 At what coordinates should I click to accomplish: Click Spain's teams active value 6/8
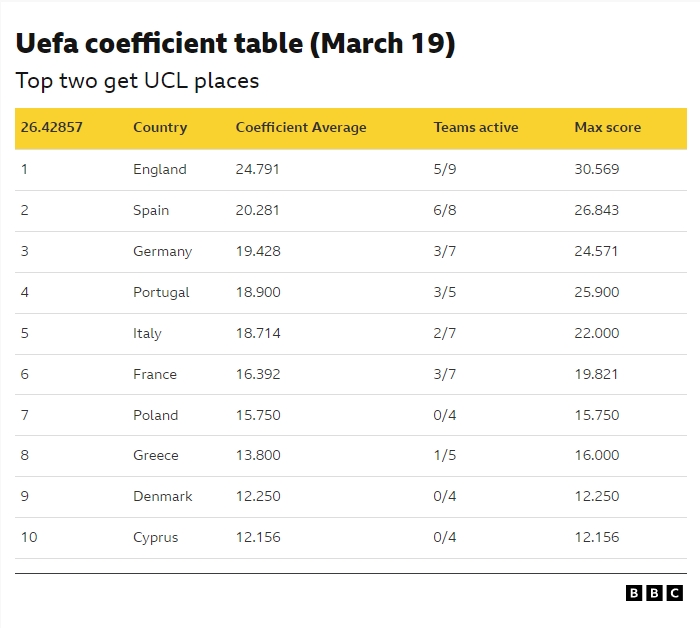(x=445, y=211)
